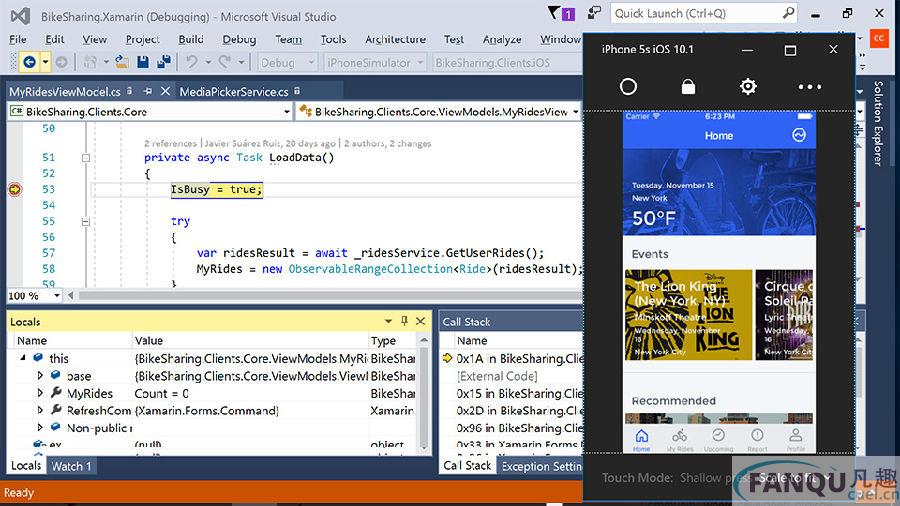Open the Edit menu
Image resolution: width=900 pixels, height=506 pixels.
(x=55, y=39)
